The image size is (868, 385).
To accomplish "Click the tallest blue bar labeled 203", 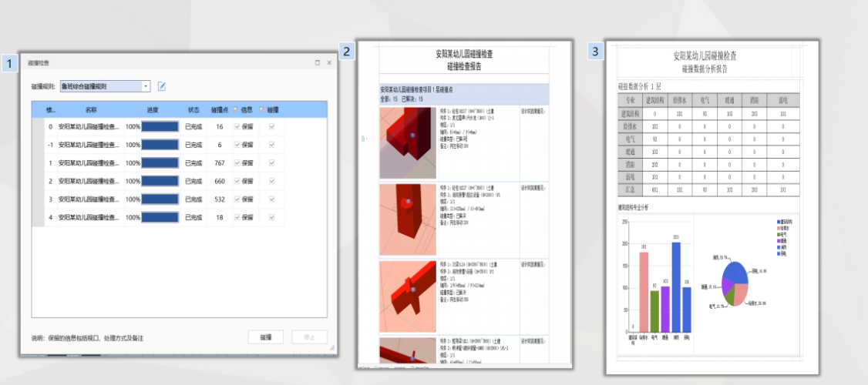I will tap(676, 287).
